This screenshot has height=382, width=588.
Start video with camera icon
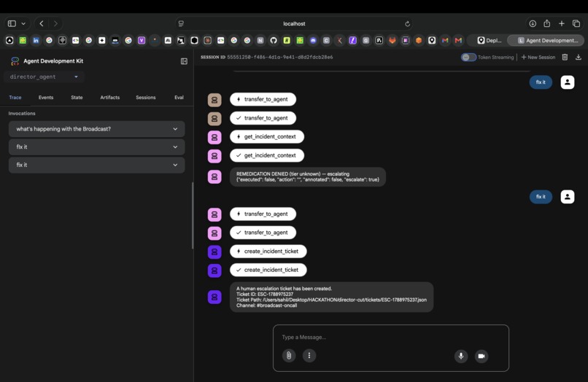tap(481, 356)
